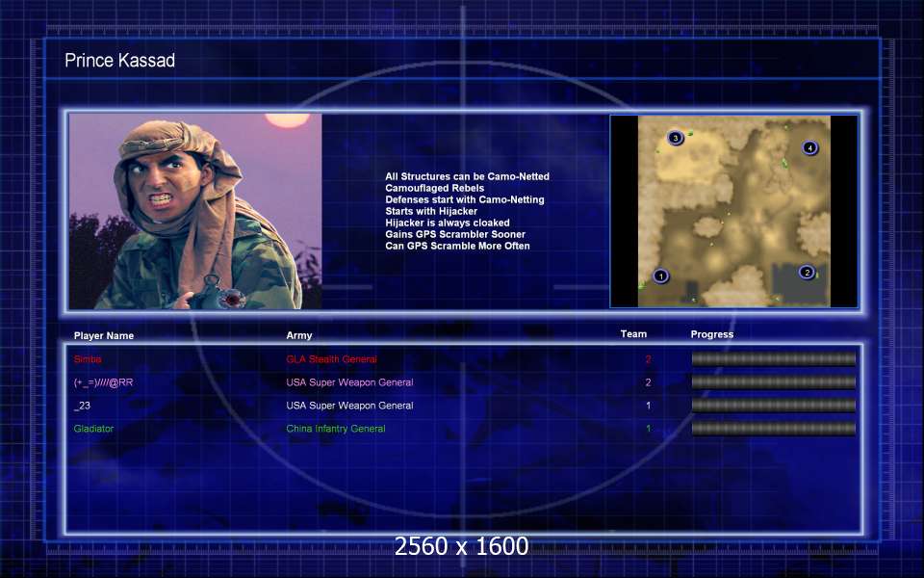This screenshot has width=924, height=578.
Task: Click start position 1 marker on minimap
Action: click(x=660, y=276)
